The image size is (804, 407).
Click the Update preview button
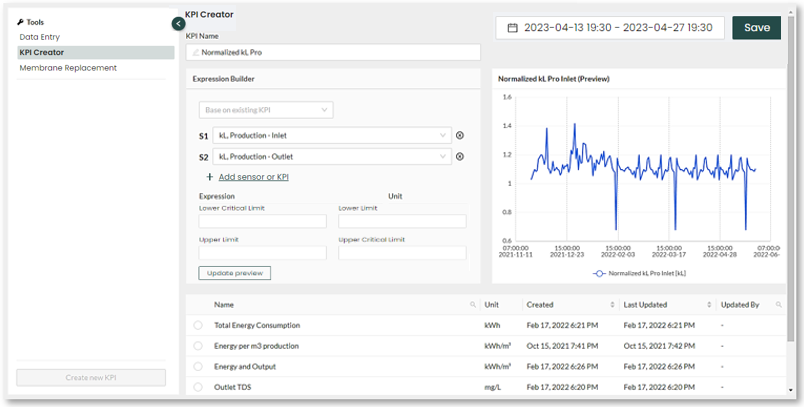(235, 273)
